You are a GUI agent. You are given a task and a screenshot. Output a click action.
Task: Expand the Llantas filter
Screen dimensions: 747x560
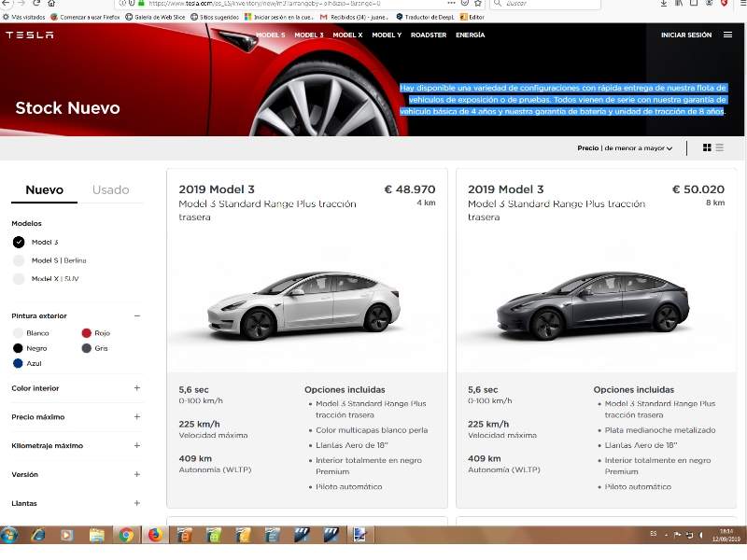click(136, 503)
